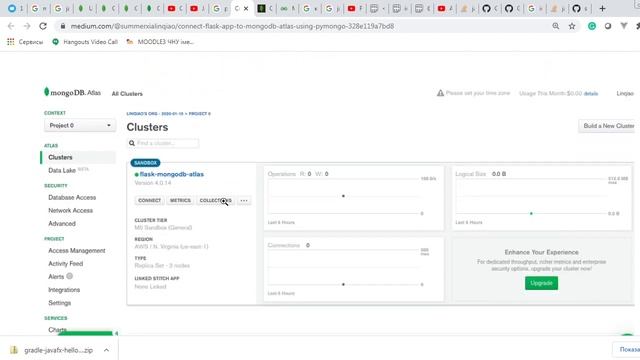Open project Settings in the sidebar
The image size is (640, 360).
click(x=60, y=303)
